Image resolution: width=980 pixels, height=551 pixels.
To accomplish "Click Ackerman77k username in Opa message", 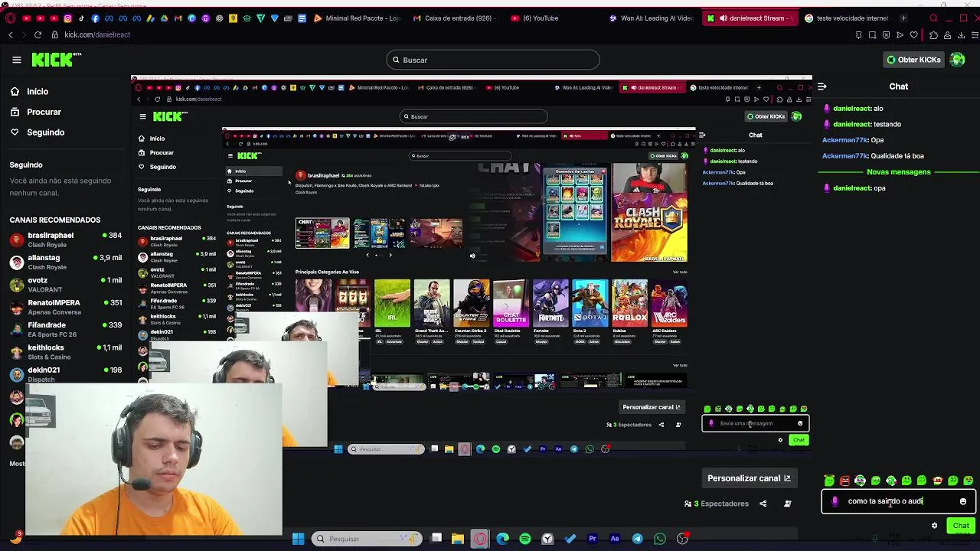I will [845, 140].
